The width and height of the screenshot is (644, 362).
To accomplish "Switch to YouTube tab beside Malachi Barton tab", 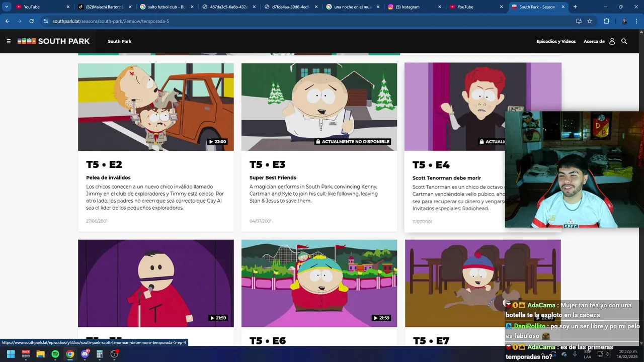I will 42,7.
